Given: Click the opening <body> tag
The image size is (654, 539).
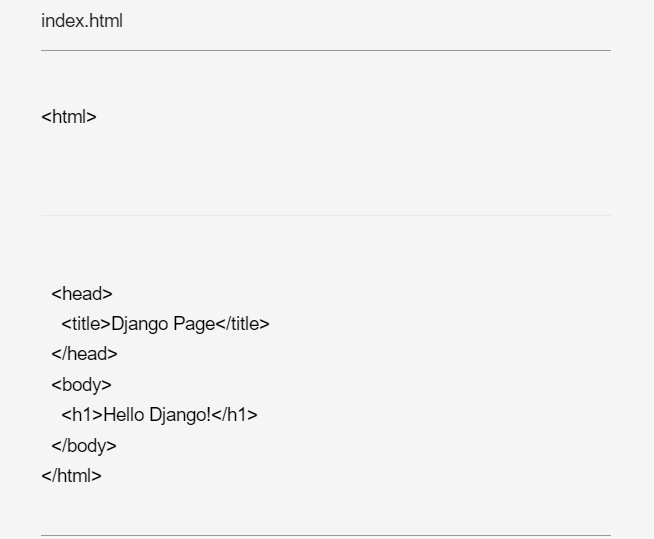Looking at the screenshot, I should [81, 385].
